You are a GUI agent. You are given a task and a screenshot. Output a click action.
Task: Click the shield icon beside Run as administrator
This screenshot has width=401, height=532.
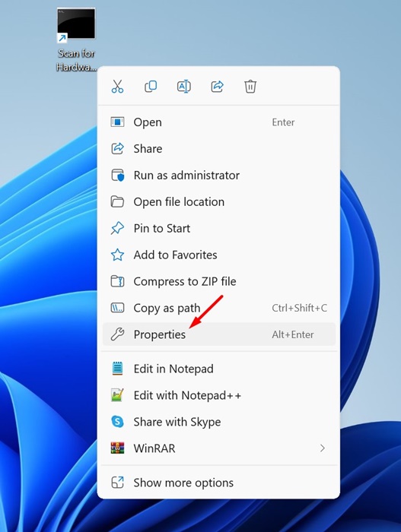click(x=118, y=176)
